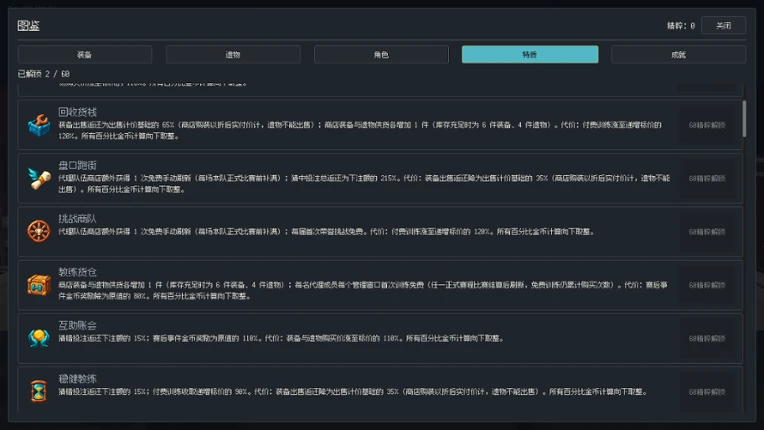Click the 挑战商队 description text
764x430 pixels.
[326, 232]
